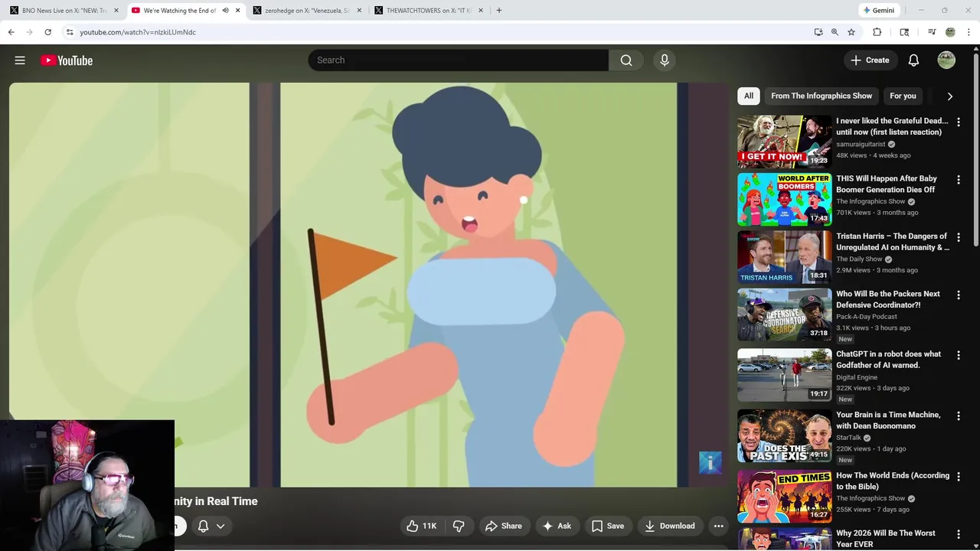The height and width of the screenshot is (551, 980).
Task: Open options for Your Brain video
Action: coord(958,416)
